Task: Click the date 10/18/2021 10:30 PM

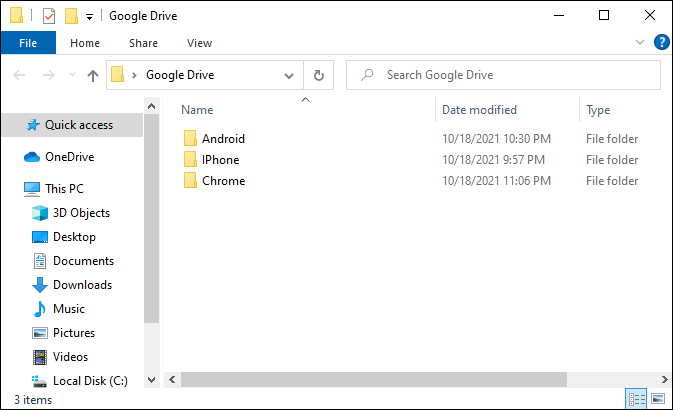Action: click(x=496, y=139)
